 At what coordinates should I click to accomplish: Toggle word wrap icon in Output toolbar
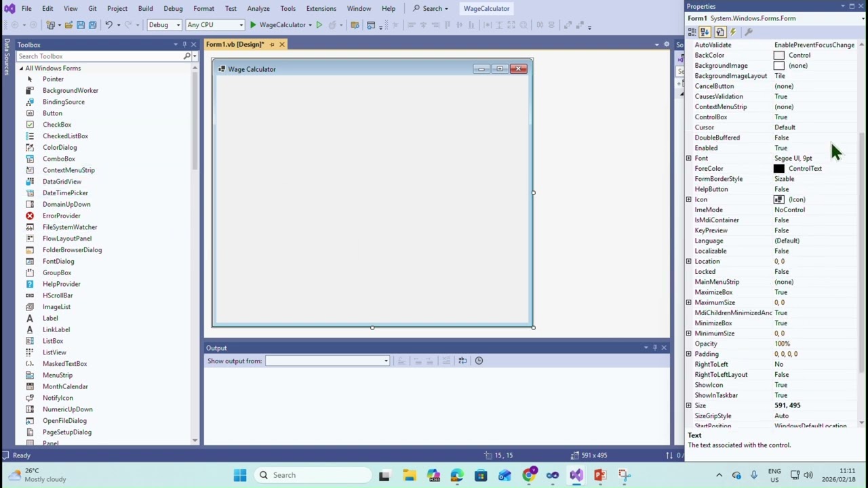coord(462,361)
